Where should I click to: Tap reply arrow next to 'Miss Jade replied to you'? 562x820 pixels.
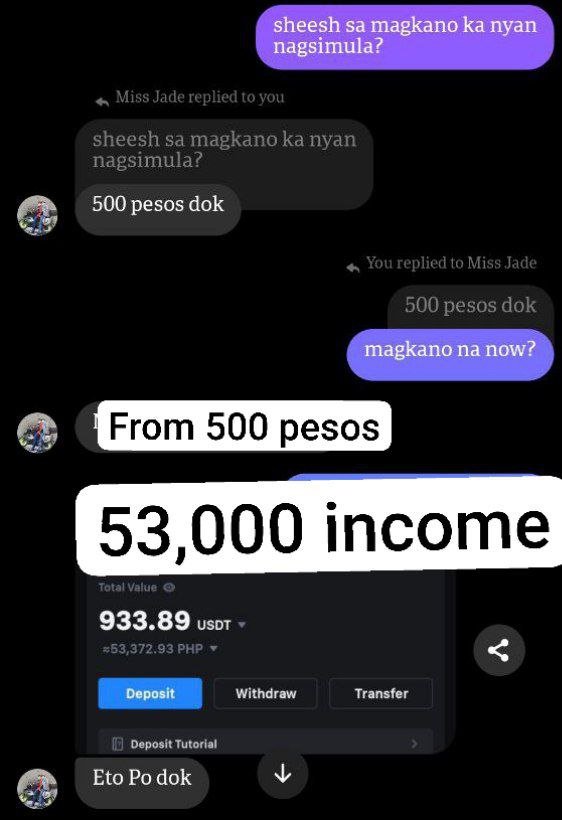click(102, 101)
